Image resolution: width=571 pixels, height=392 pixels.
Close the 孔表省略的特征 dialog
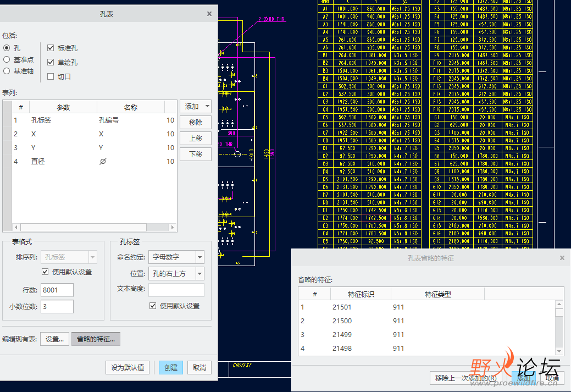tap(562, 258)
